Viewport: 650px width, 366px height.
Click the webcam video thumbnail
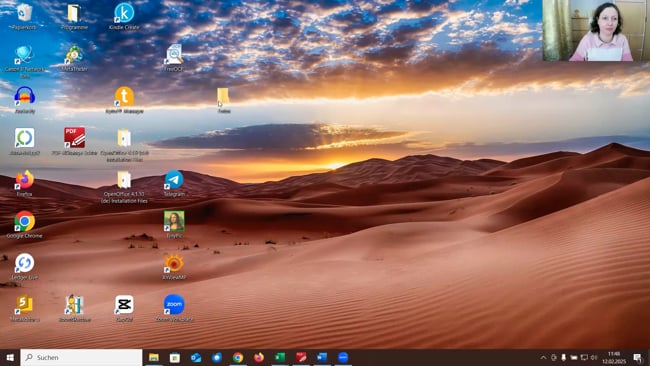(596, 30)
